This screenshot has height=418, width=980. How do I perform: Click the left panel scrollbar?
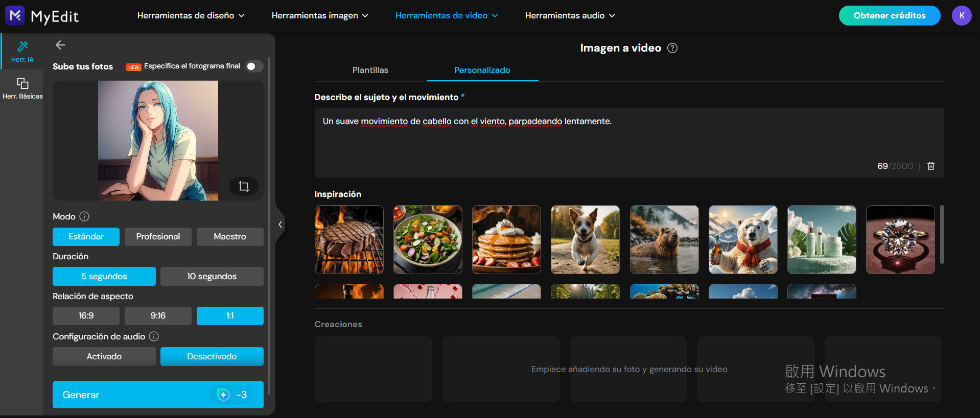pos(269,227)
